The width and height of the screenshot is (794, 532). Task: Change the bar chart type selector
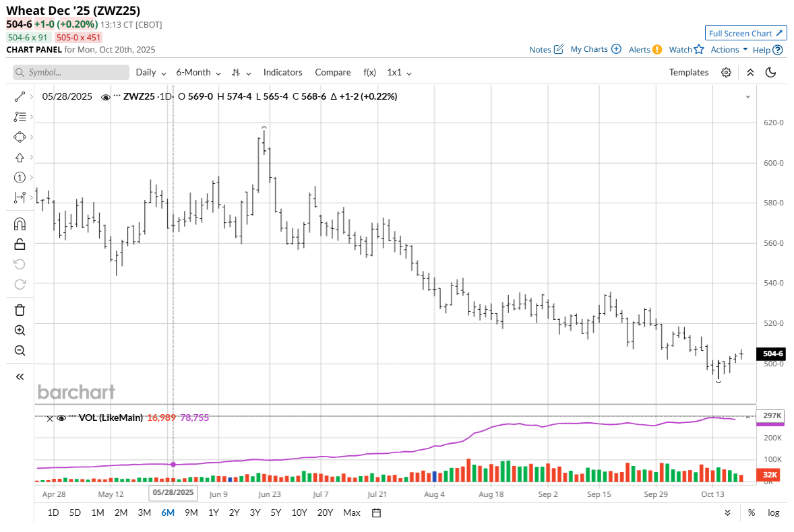tap(241, 73)
